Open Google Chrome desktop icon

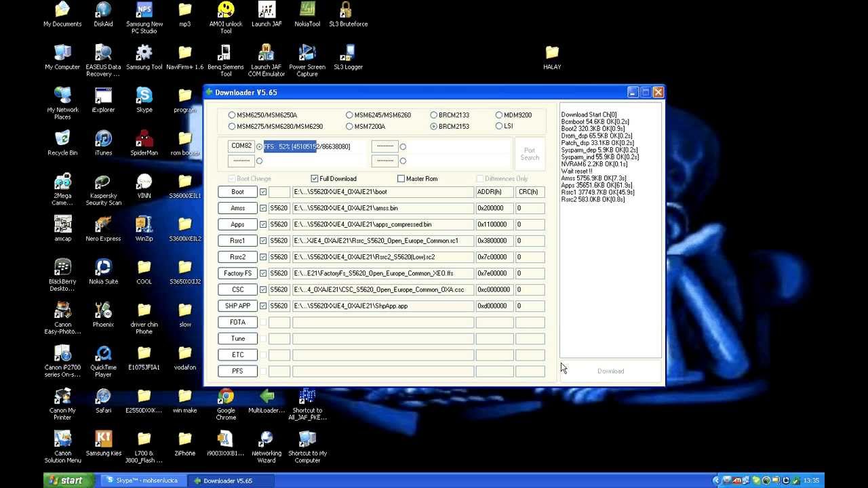click(x=226, y=404)
